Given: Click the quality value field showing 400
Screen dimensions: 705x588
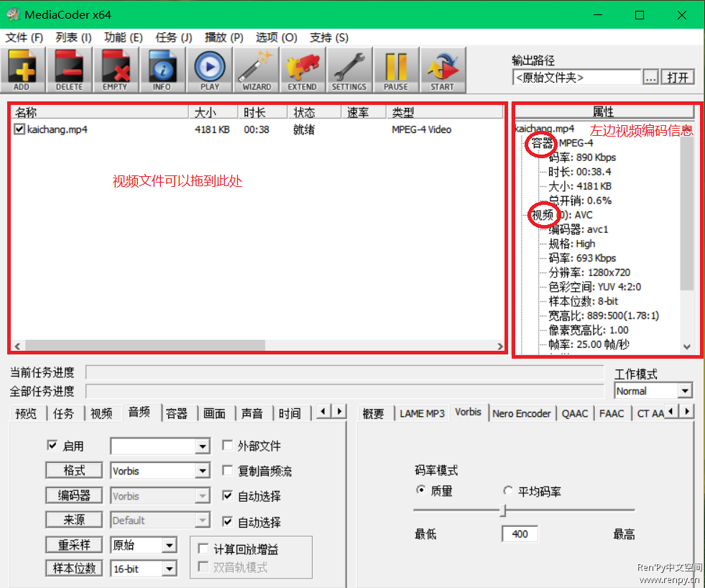Looking at the screenshot, I should (x=520, y=534).
